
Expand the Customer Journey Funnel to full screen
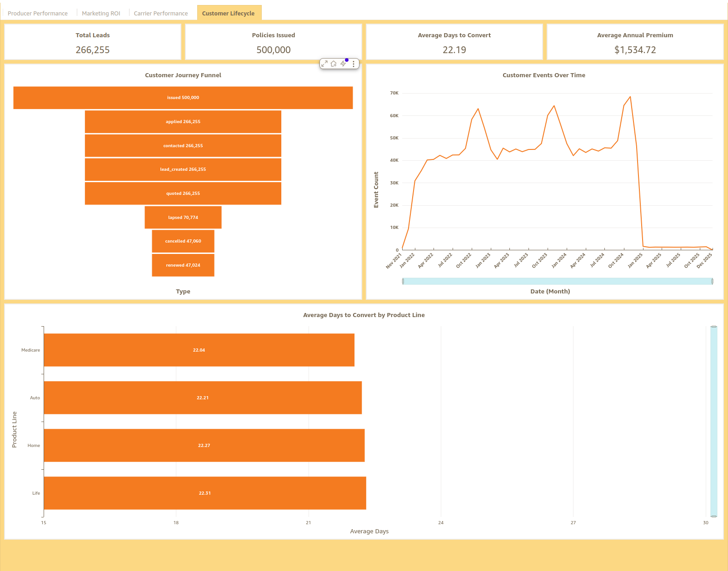pyautogui.click(x=324, y=64)
